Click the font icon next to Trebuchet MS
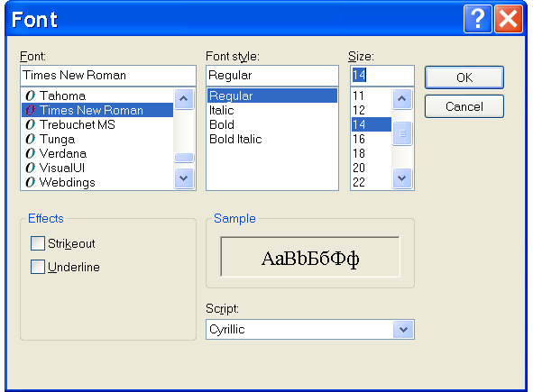 pyautogui.click(x=31, y=124)
